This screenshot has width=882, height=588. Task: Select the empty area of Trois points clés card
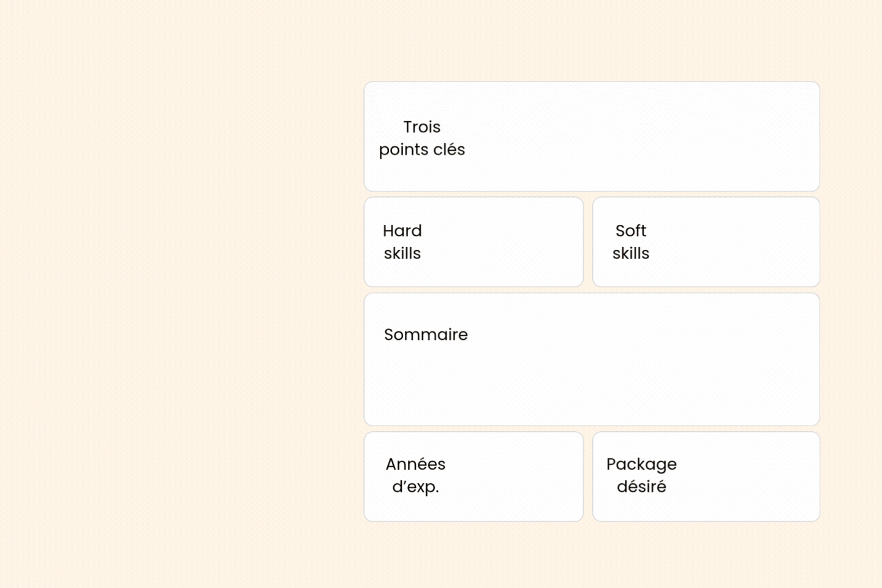[x=637, y=137]
